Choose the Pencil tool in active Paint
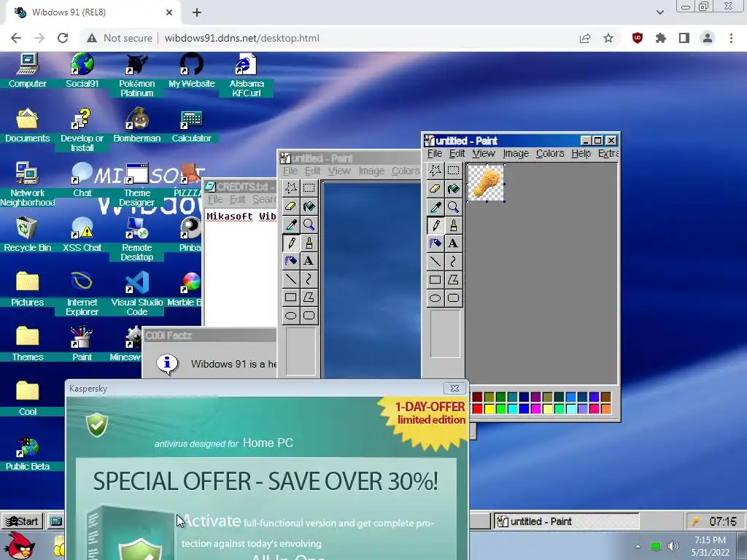This screenshot has height=560, width=747. [x=435, y=225]
